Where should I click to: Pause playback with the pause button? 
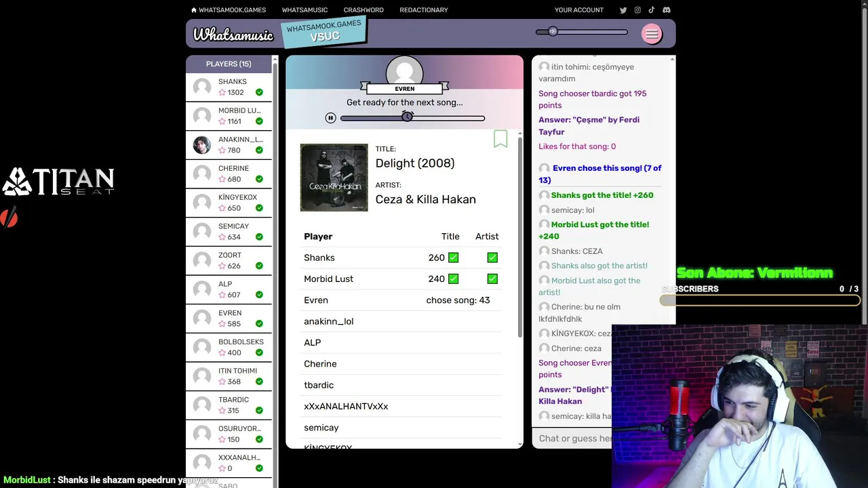[330, 118]
